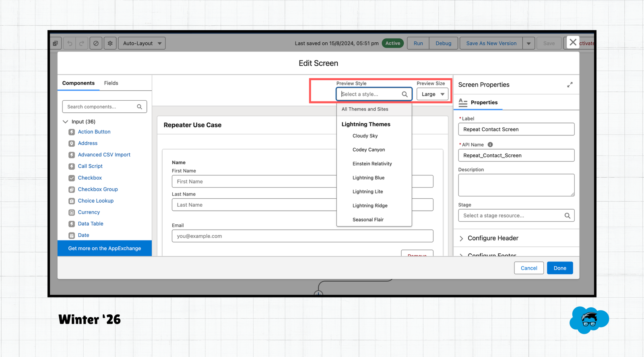Click Save As New Version button
The width and height of the screenshot is (644, 357).
coord(491,43)
